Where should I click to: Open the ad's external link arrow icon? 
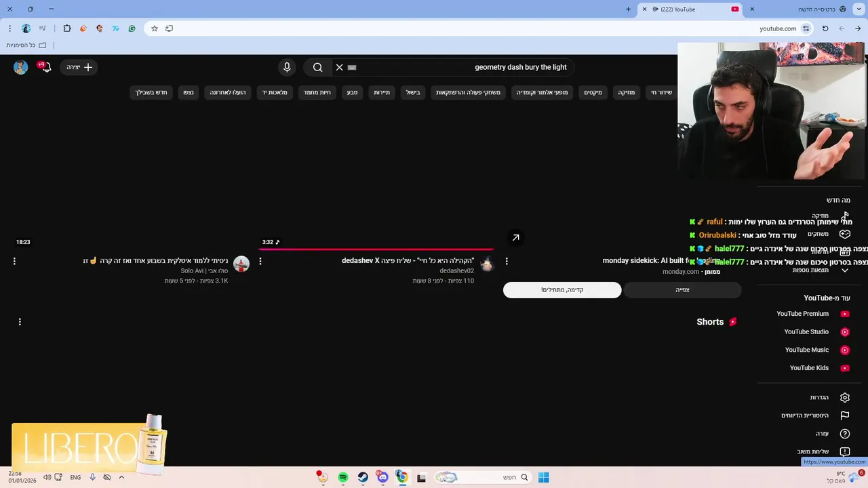click(515, 237)
